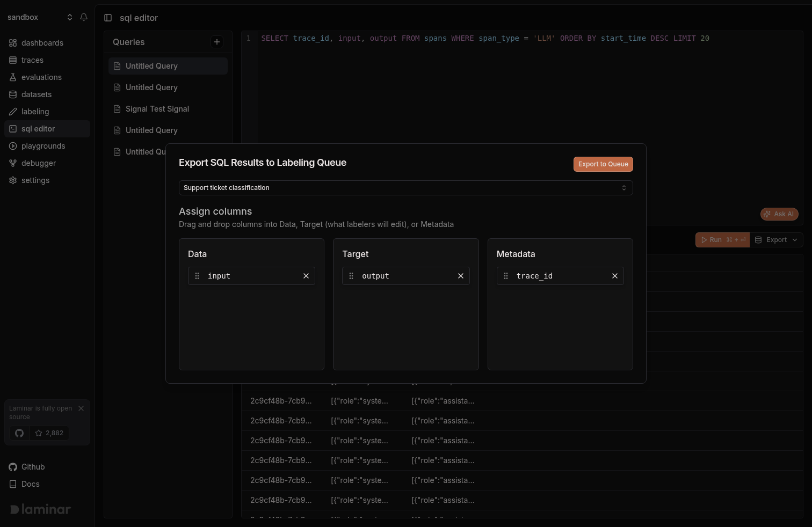812x527 pixels.
Task: Open settings from sidebar
Action: (47, 180)
